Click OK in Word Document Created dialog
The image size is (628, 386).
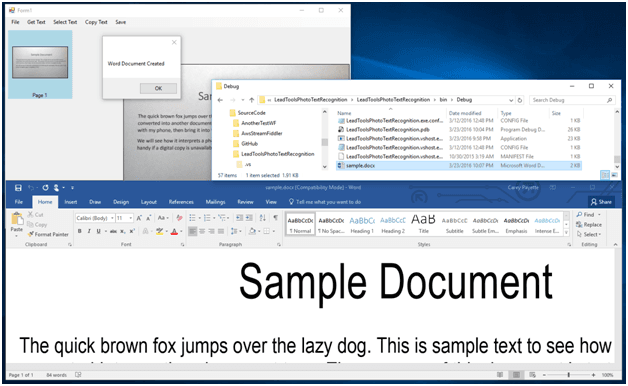click(x=158, y=88)
